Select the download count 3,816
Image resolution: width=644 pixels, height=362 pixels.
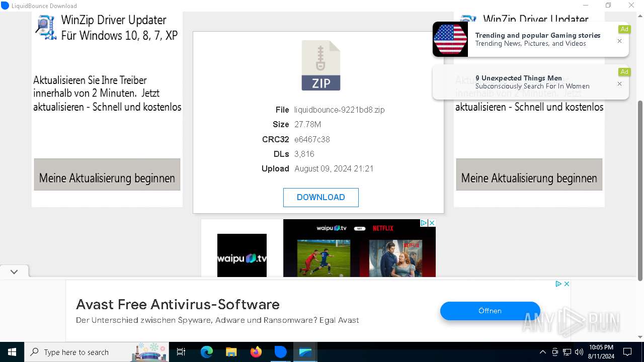point(304,154)
